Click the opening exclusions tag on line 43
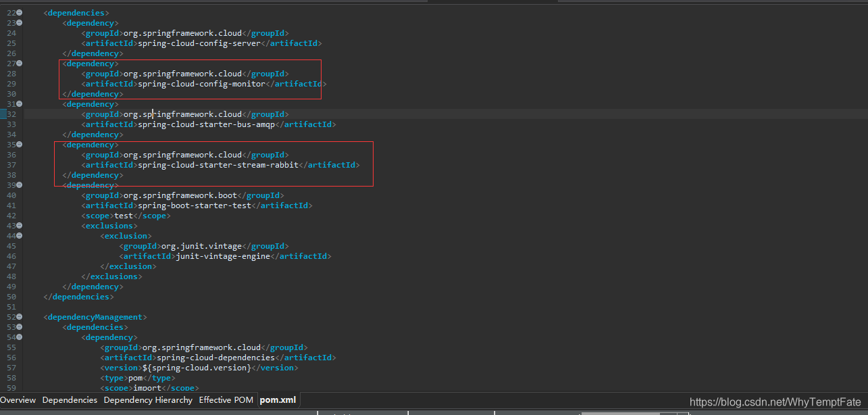The width and height of the screenshot is (868, 415). [109, 226]
